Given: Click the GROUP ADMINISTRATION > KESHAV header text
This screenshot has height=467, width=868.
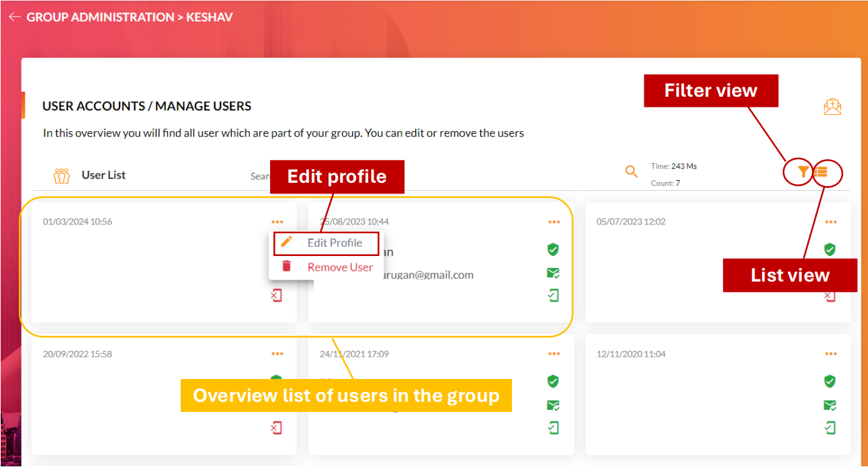Looking at the screenshot, I should (129, 16).
